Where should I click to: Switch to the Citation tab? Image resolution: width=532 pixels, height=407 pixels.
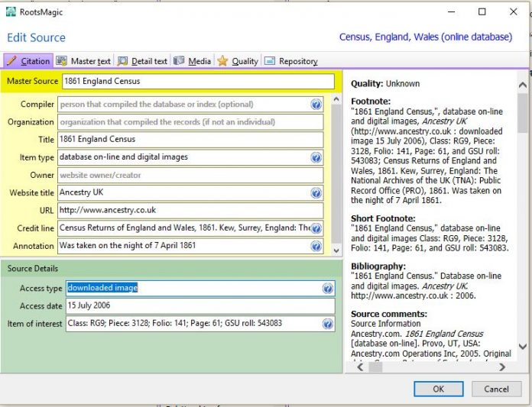click(28, 61)
